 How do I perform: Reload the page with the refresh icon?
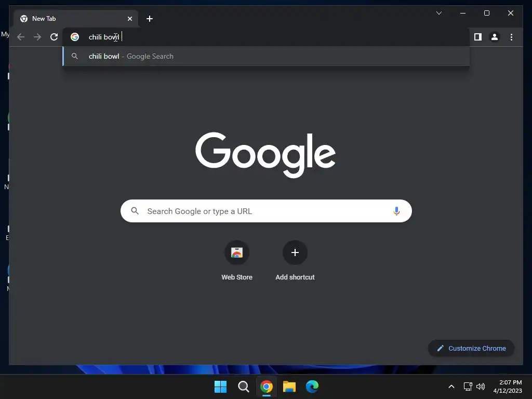coord(54,37)
